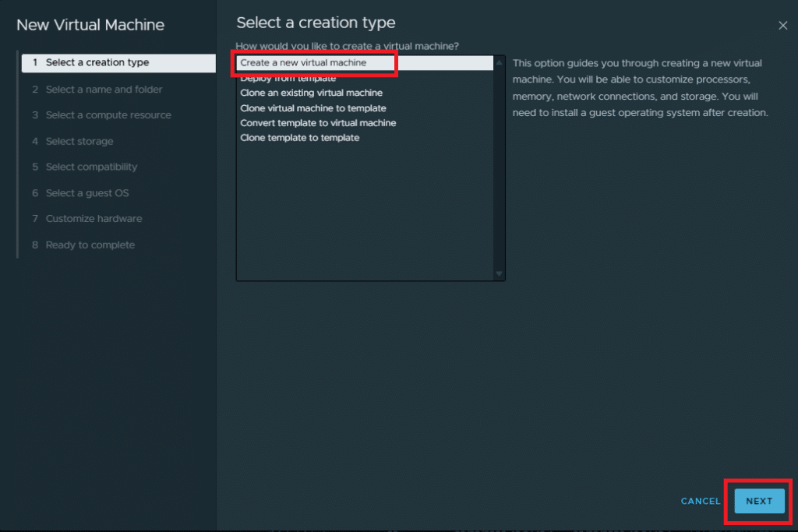
Task: Open step 6 Select a guest OS
Action: click(x=87, y=193)
